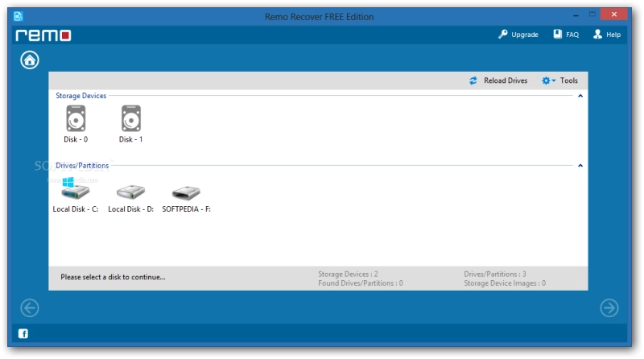Go back with the previous arrow
The height and width of the screenshot is (359, 644).
(x=30, y=307)
